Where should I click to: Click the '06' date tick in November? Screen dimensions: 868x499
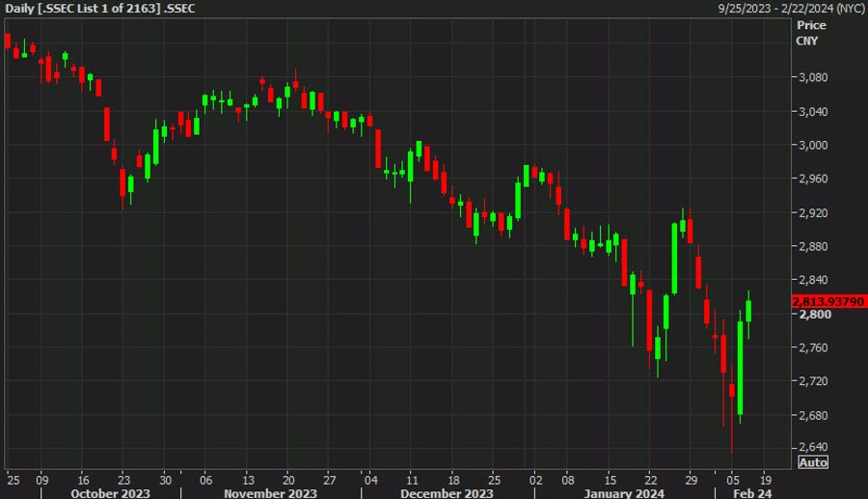coord(206,480)
